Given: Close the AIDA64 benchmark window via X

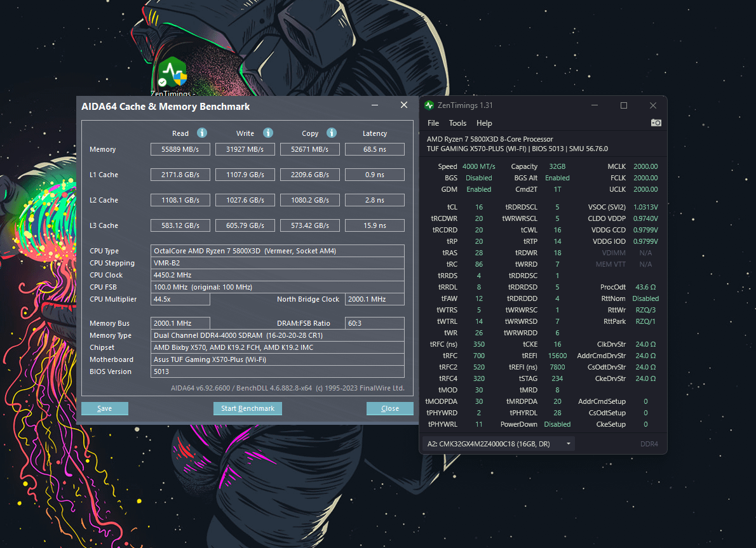Looking at the screenshot, I should tap(404, 105).
